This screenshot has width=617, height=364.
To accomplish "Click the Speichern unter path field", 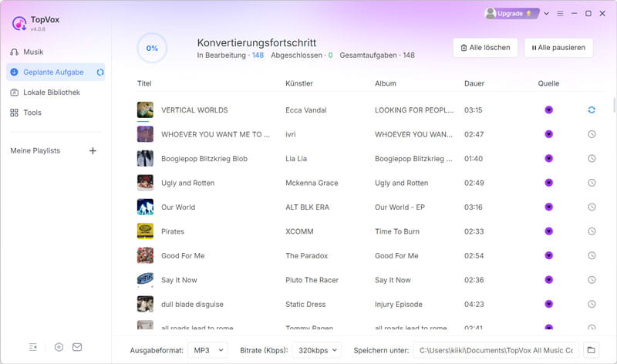I will tap(496, 350).
